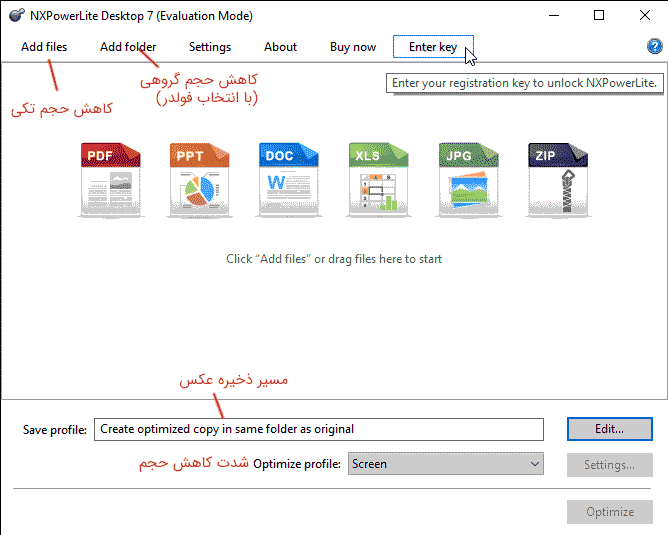Open the Add files menu
The image size is (668, 535).
pyautogui.click(x=44, y=47)
